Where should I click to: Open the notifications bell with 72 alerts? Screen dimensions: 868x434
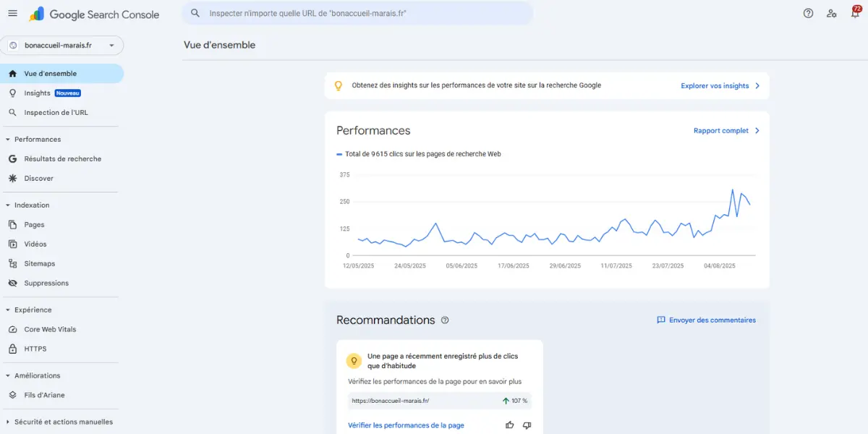click(855, 13)
